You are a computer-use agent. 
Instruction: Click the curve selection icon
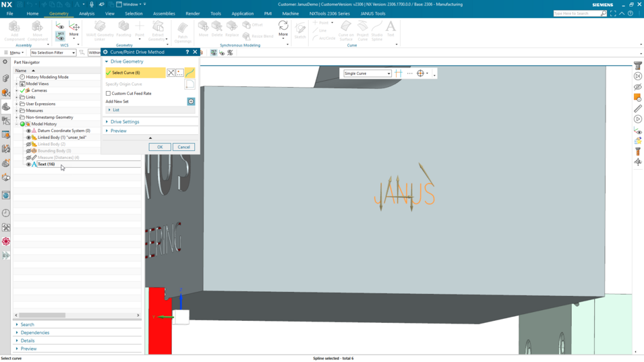189,73
